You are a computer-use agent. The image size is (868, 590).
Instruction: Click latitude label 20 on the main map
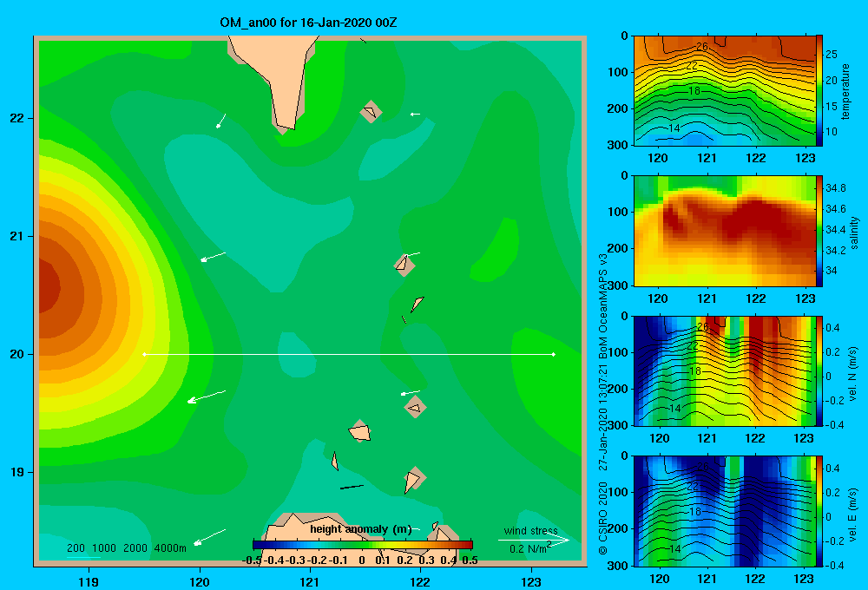coord(16,354)
